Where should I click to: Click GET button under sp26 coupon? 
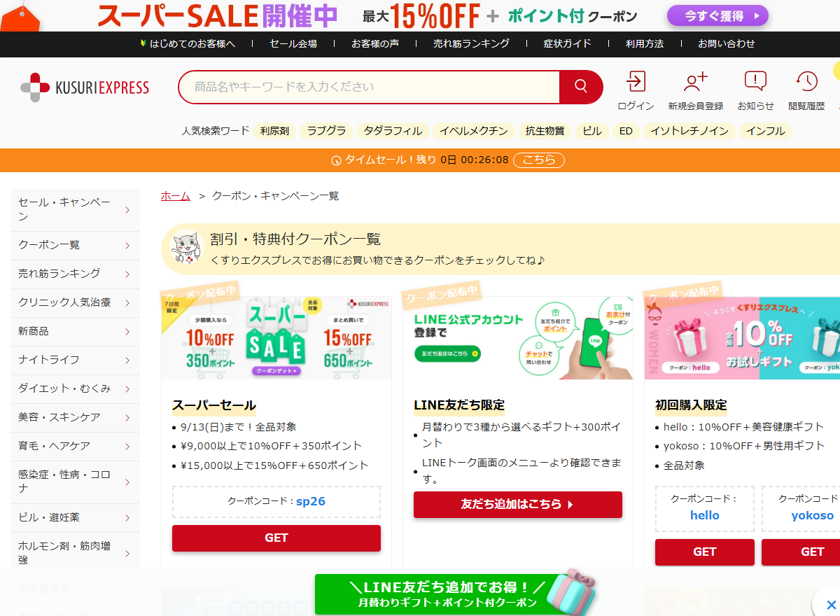pyautogui.click(x=276, y=538)
